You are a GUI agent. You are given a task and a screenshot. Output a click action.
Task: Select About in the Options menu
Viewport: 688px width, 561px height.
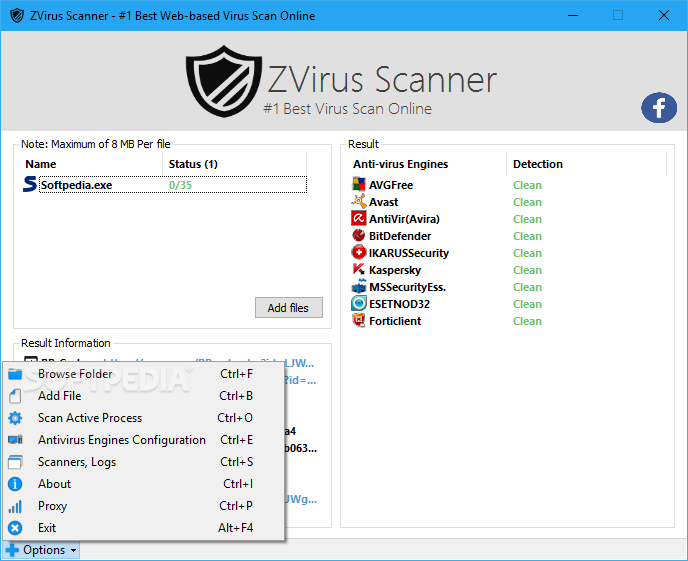(x=144, y=484)
